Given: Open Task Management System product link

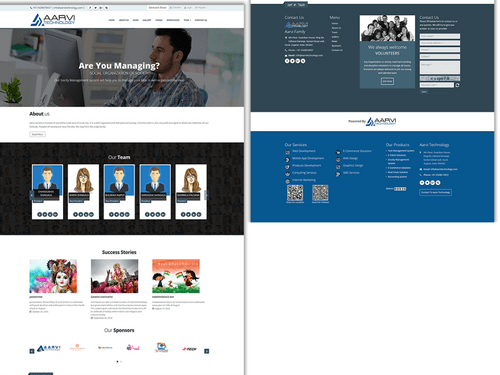Looking at the screenshot, I should [x=401, y=151].
